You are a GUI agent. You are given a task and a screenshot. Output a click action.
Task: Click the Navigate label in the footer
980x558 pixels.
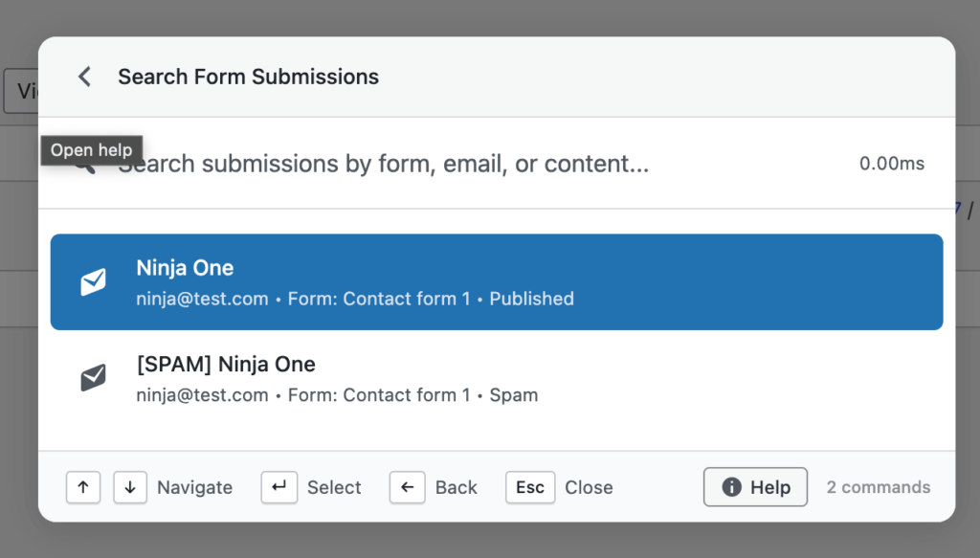coord(194,487)
